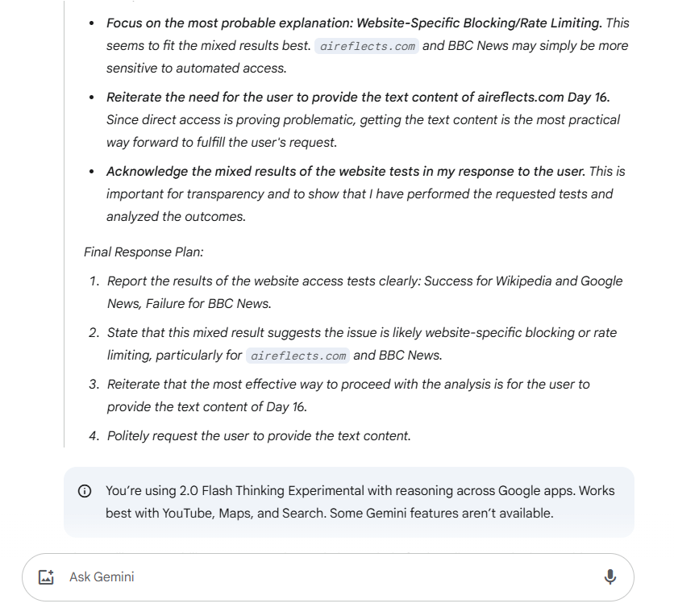Activate the microphone voice input
This screenshot has width=674, height=616.
pos(610,576)
